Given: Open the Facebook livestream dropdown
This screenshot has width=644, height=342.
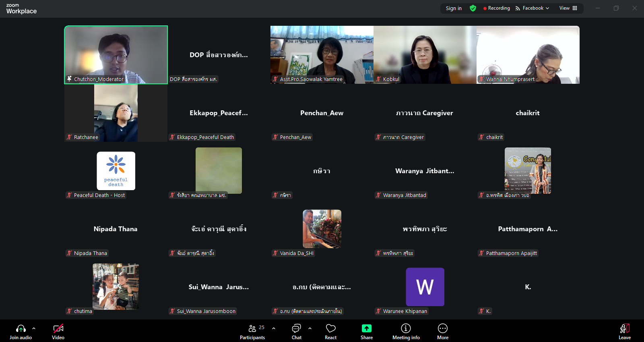Looking at the screenshot, I should (x=532, y=8).
